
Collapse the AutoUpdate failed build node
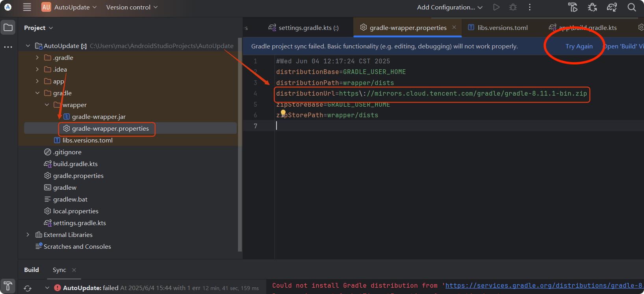pos(47,288)
